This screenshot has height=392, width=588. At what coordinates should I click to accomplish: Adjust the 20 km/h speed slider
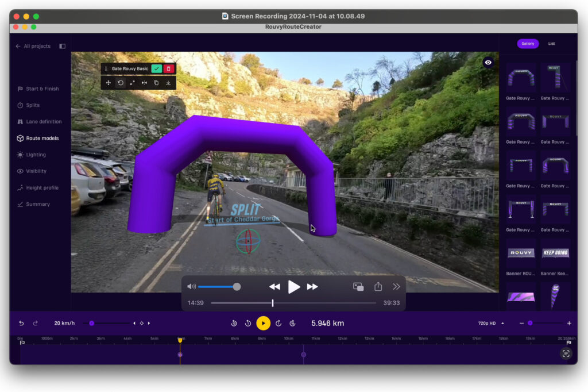(91, 323)
